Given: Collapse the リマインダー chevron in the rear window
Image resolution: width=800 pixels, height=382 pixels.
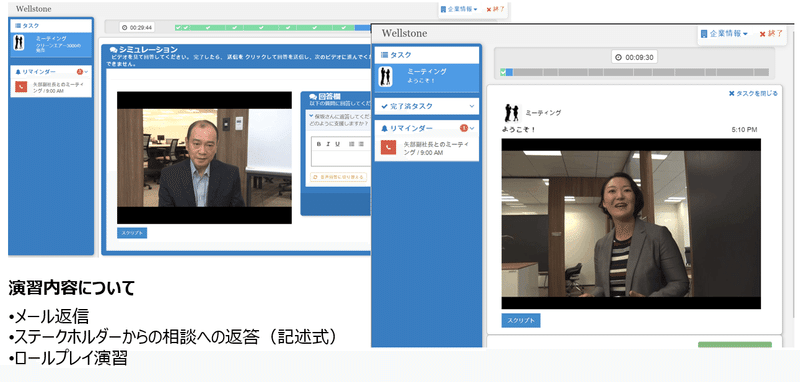Looking at the screenshot, I should coord(86,72).
